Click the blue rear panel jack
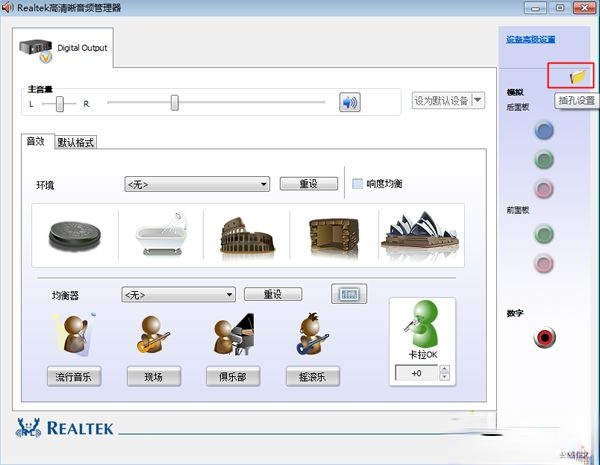The image size is (600, 465). point(544,131)
